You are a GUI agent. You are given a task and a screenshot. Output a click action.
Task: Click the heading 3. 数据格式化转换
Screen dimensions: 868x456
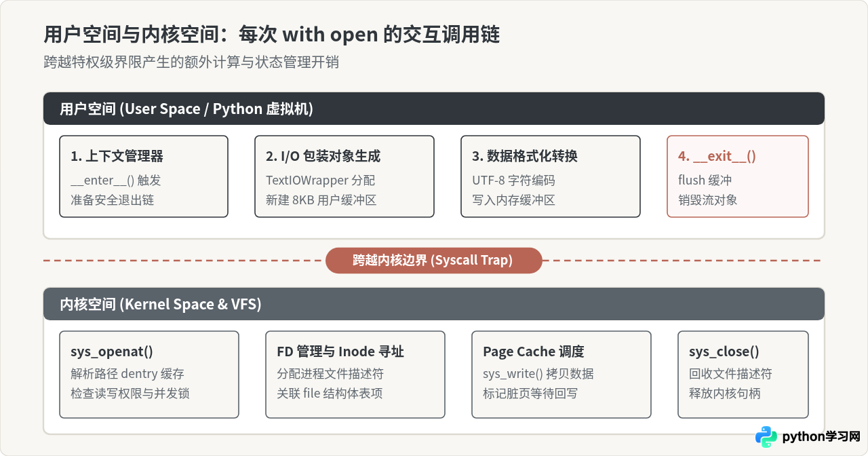[x=524, y=156]
